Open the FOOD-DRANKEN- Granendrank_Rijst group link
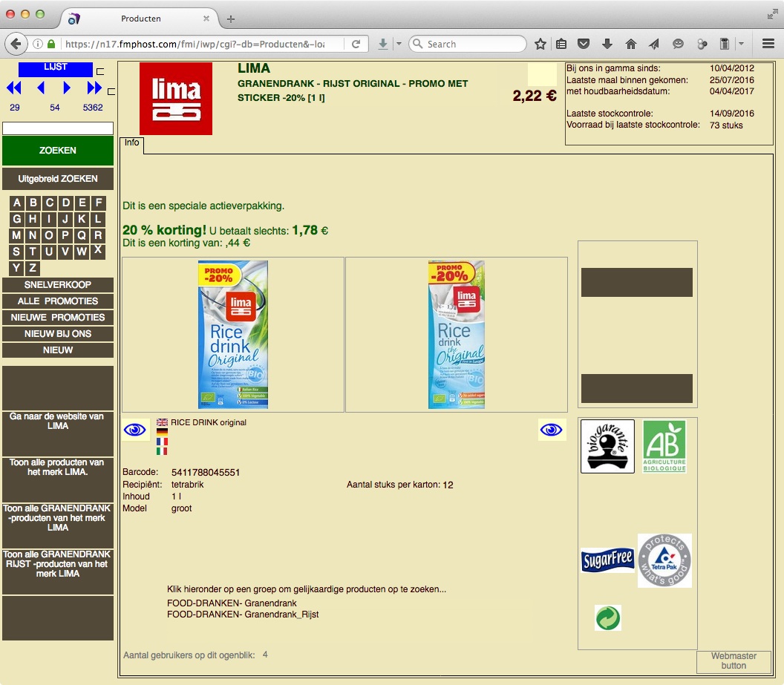784x685 pixels. point(243,614)
